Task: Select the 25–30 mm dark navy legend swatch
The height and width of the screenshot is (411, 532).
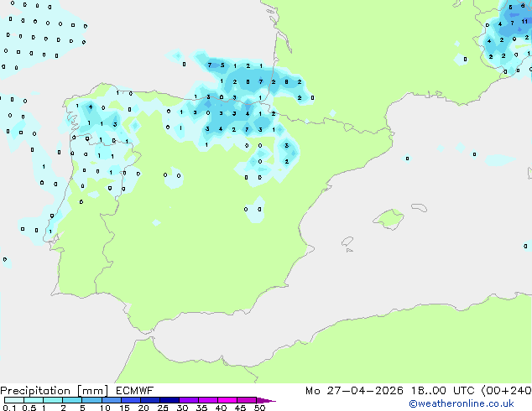Action: point(170,400)
